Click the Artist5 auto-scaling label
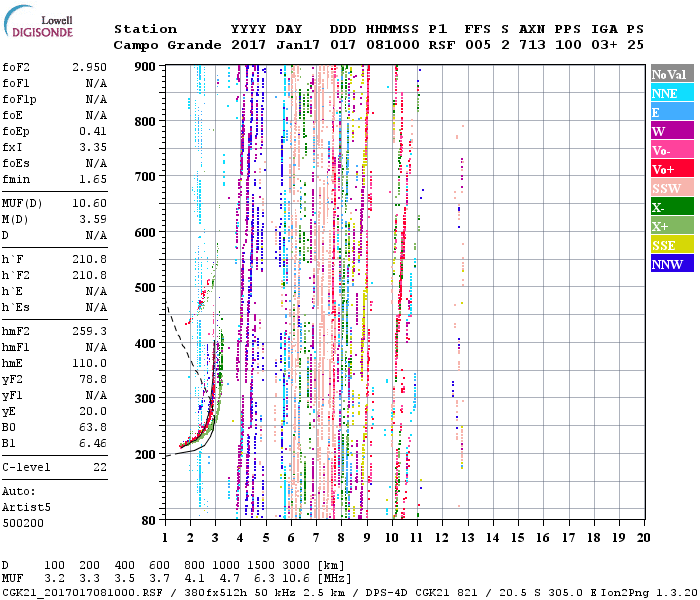Image resolution: width=700 pixels, height=600 pixels. pos(24,507)
